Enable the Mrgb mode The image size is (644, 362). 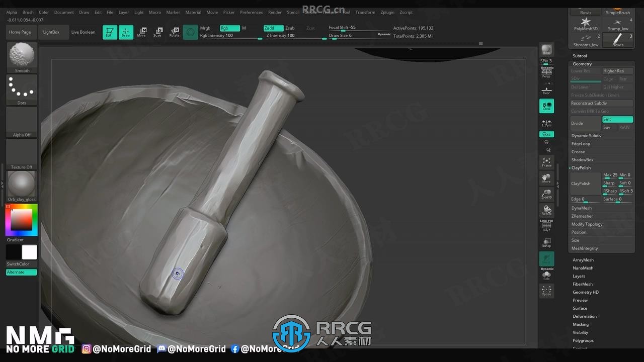205,28
